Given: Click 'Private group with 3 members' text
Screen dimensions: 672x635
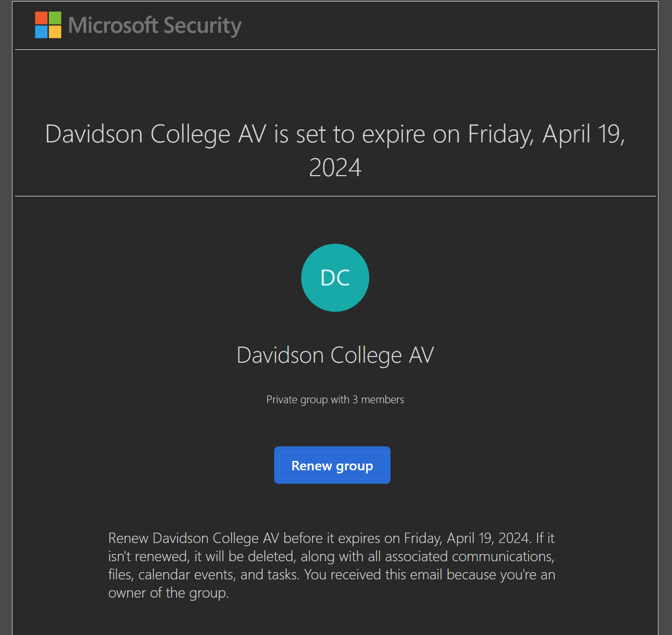Looking at the screenshot, I should (x=335, y=400).
